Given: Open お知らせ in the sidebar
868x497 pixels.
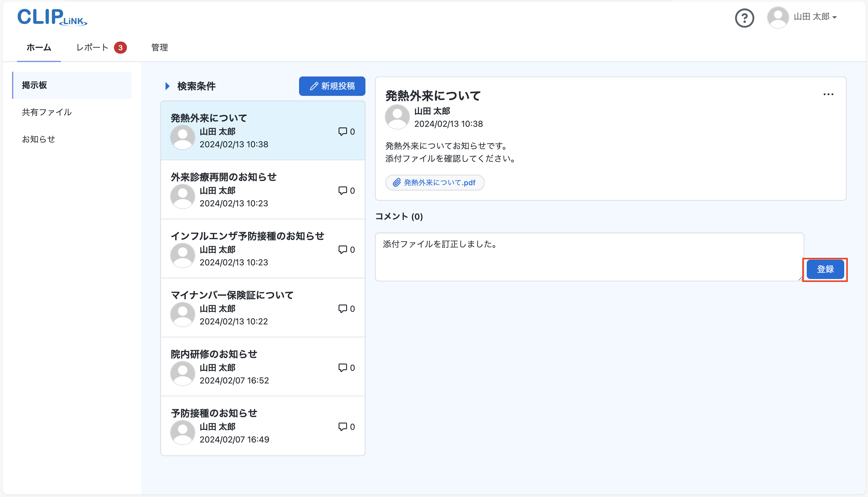Looking at the screenshot, I should (x=39, y=139).
